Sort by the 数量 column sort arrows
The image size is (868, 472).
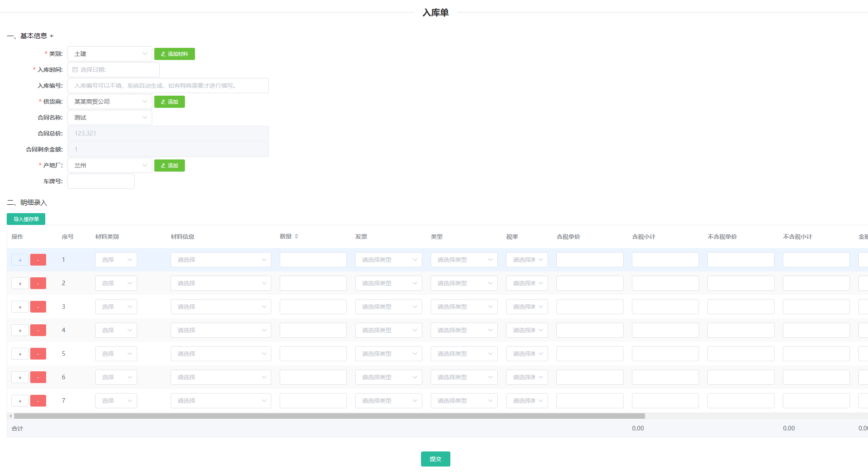(x=296, y=237)
